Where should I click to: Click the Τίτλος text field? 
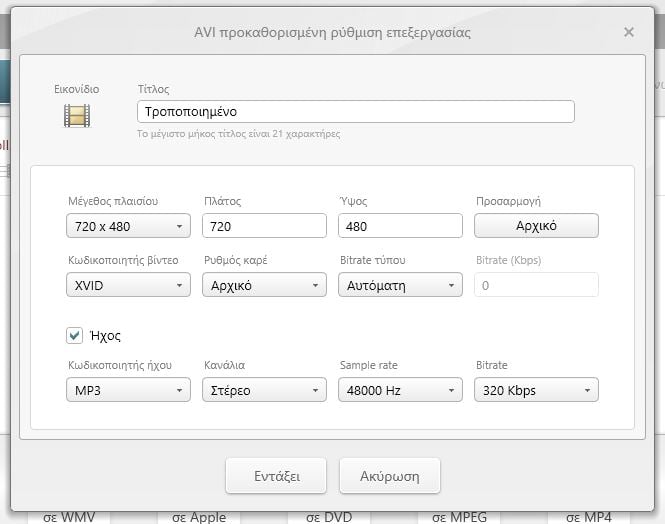[356, 112]
